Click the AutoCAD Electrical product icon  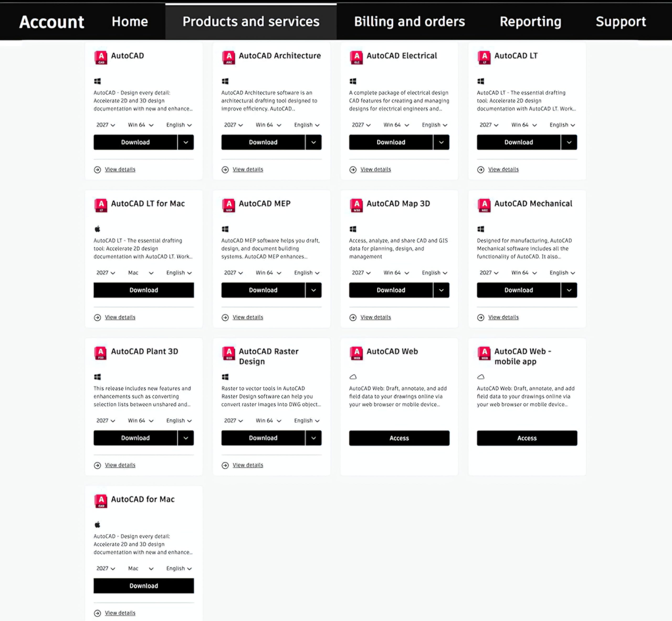tap(356, 57)
